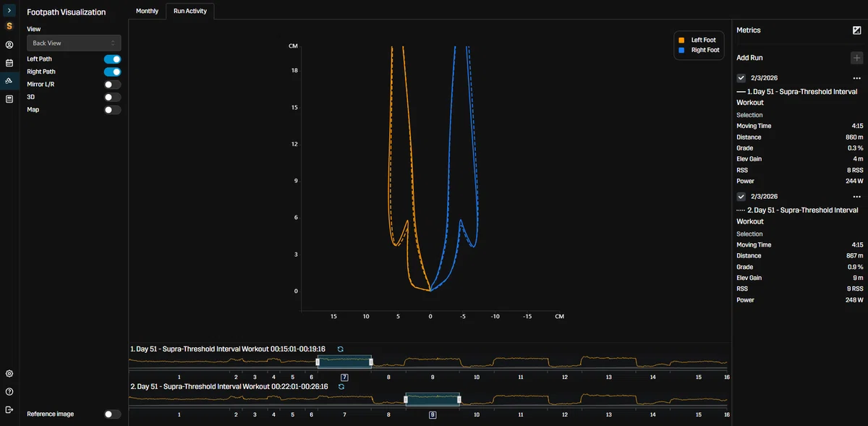Open first run's three-dot menu
Image resolution: width=868 pixels, height=426 pixels.
point(857,78)
